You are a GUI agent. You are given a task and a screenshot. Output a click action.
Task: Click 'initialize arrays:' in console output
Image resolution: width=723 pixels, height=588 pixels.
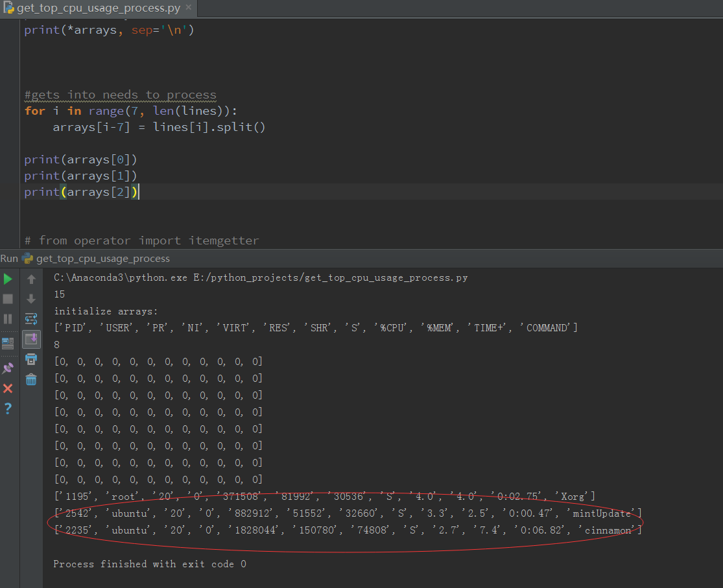click(x=106, y=311)
